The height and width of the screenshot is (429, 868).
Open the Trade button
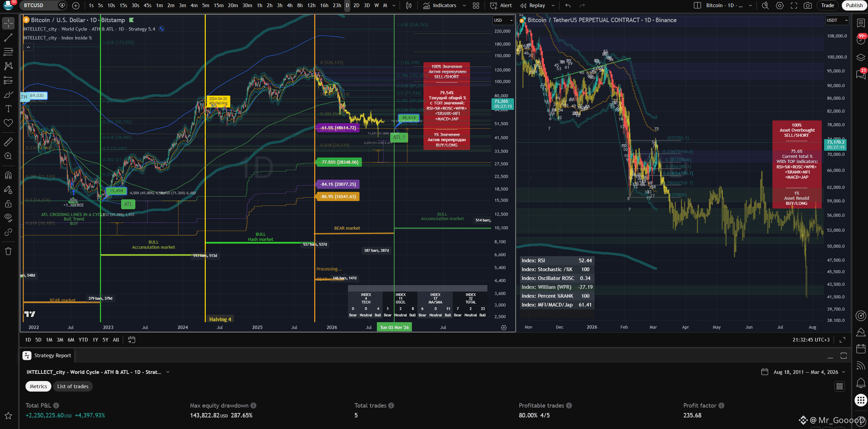click(x=828, y=5)
